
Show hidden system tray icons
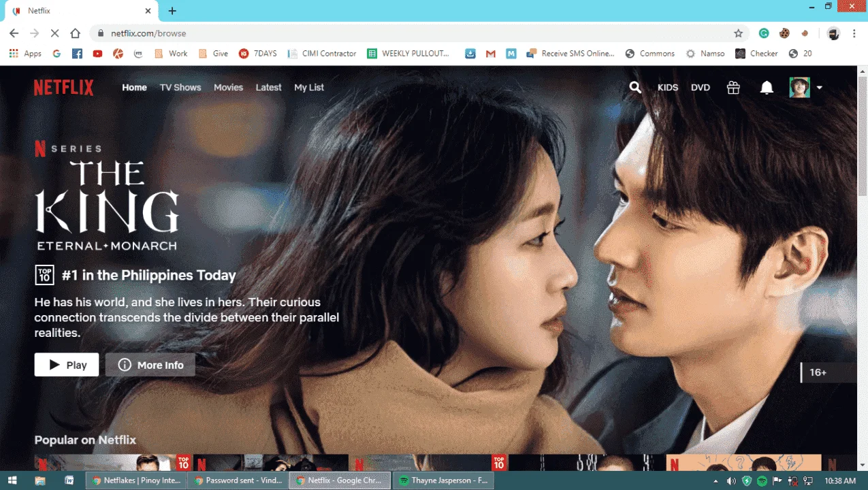(715, 480)
